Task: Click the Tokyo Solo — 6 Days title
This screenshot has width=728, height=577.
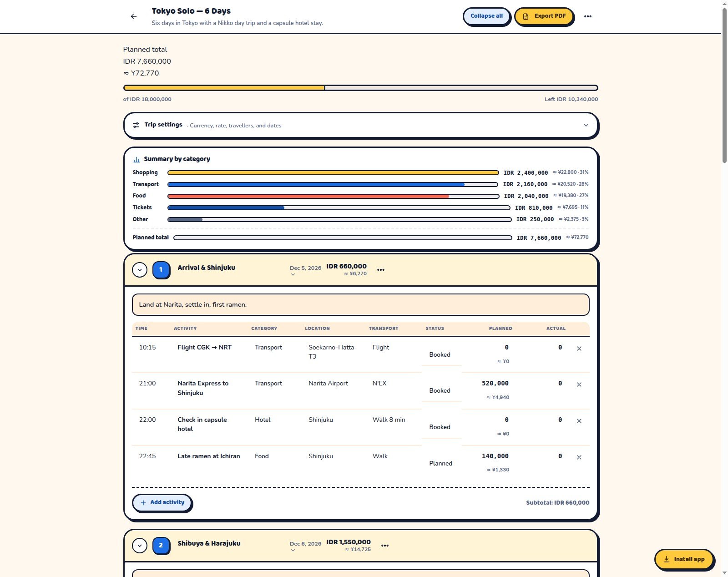Action: [191, 11]
